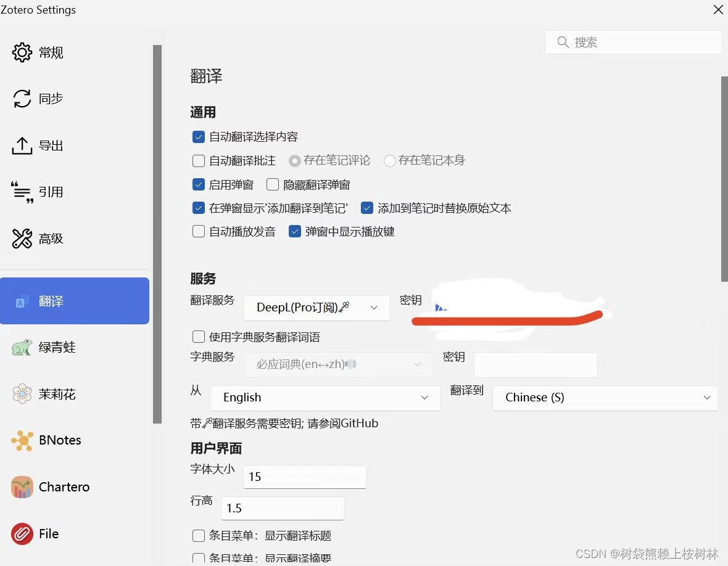
Task: Enable 自动播放发音 checkbox
Action: 198,231
